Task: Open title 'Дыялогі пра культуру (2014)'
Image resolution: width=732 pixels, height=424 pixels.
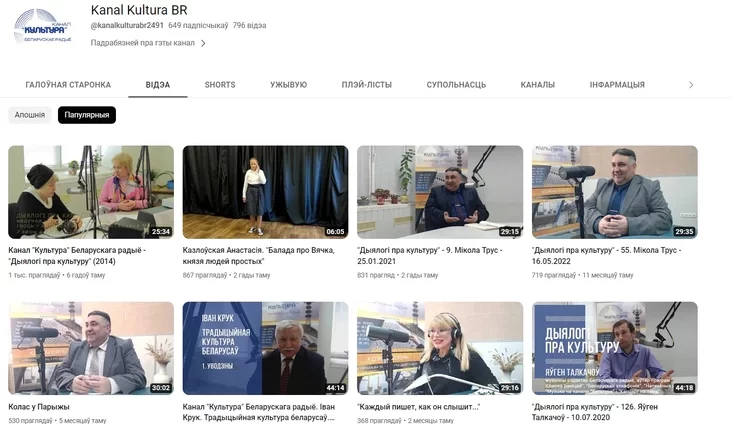Action: click(77, 256)
